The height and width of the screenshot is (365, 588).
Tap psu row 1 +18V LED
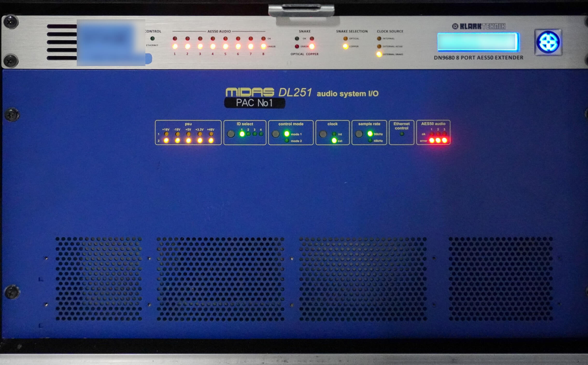[x=166, y=134]
